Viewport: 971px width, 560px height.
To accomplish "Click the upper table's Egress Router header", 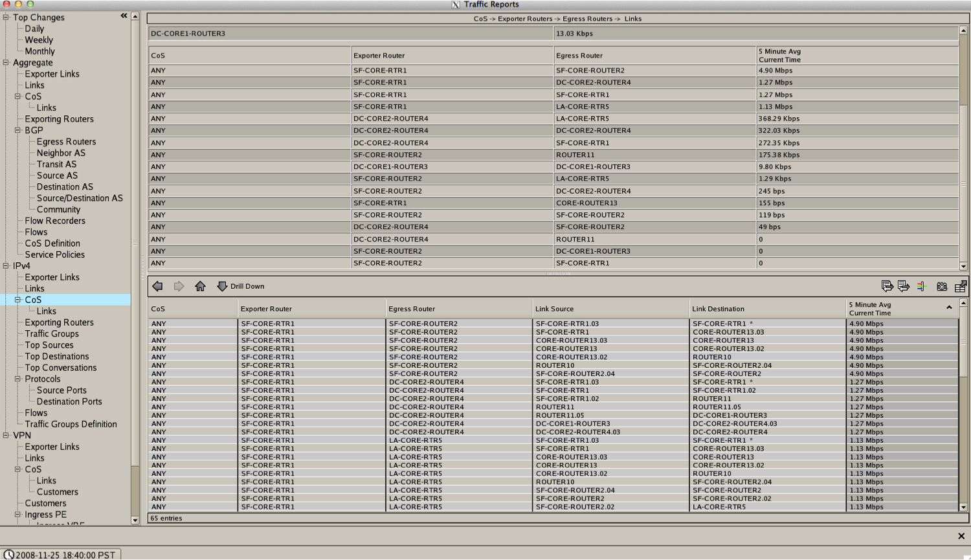I will (654, 55).
